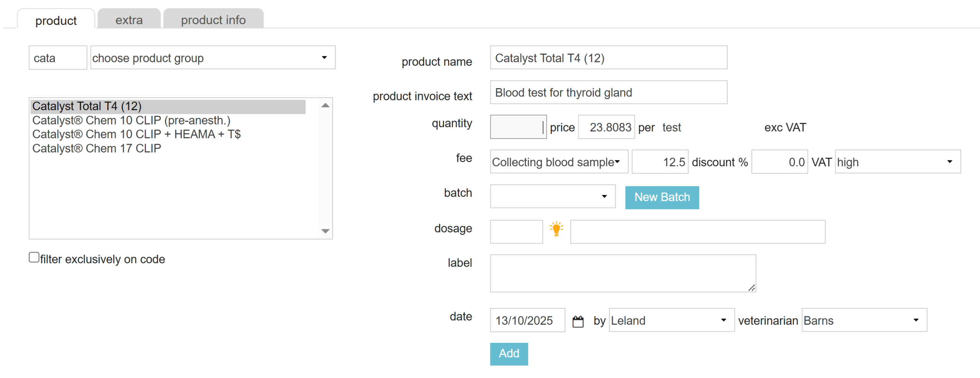
Task: Expand the VAT high dropdown
Action: tap(897, 162)
